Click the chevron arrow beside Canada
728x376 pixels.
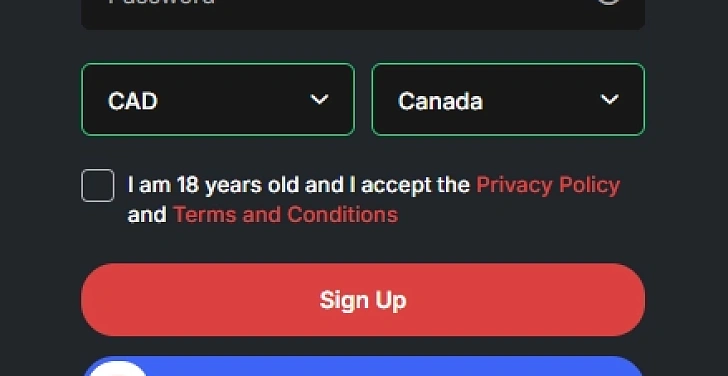click(609, 99)
